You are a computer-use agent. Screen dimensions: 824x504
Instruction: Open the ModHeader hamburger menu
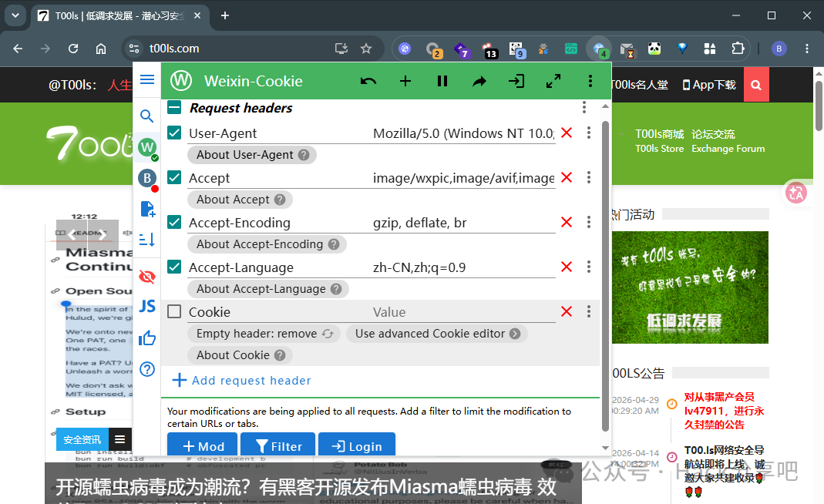click(147, 79)
